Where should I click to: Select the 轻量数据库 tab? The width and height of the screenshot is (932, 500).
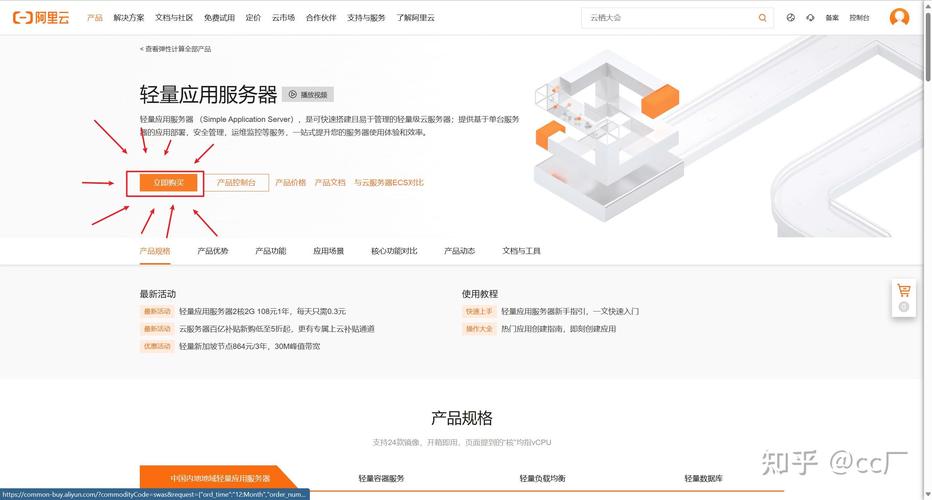[x=704, y=478]
